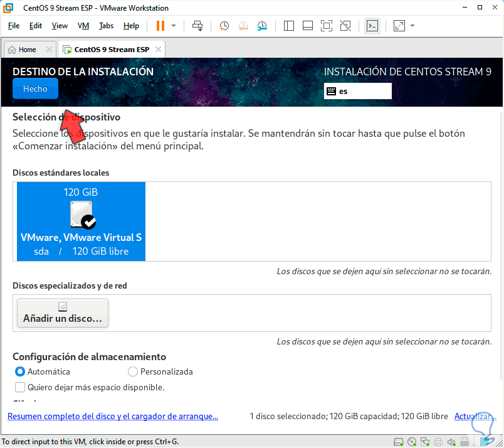Open the Tabs menu
The height and width of the screenshot is (448, 504).
click(106, 26)
